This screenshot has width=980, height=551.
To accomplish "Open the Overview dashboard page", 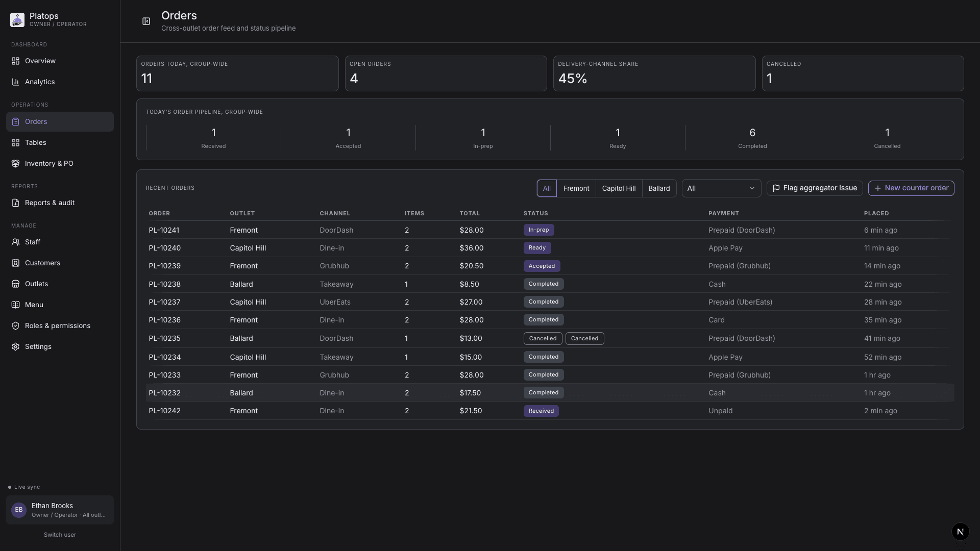I will point(60,61).
